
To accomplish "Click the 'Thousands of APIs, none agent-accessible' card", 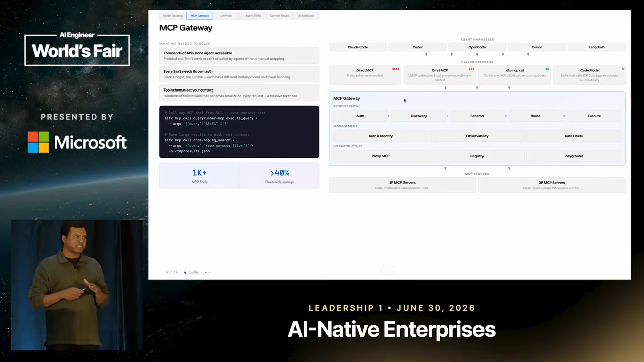I will point(239,56).
